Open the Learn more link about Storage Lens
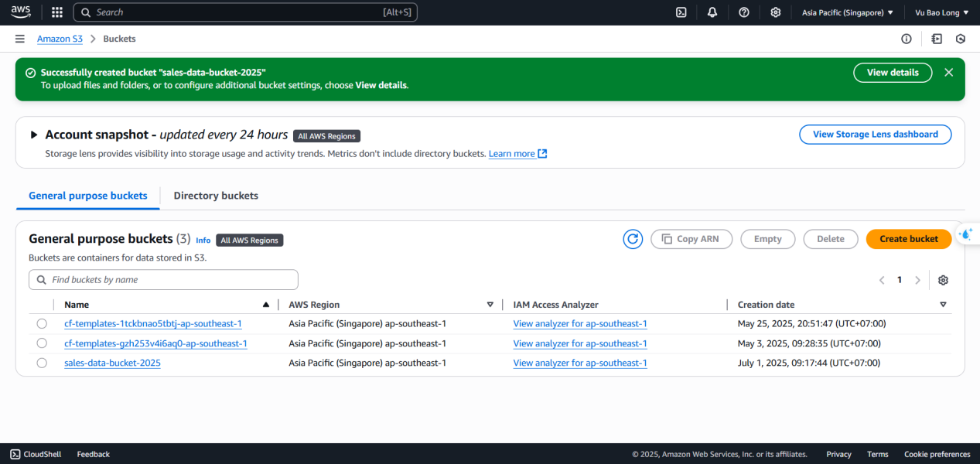This screenshot has width=980, height=464. pyautogui.click(x=517, y=154)
